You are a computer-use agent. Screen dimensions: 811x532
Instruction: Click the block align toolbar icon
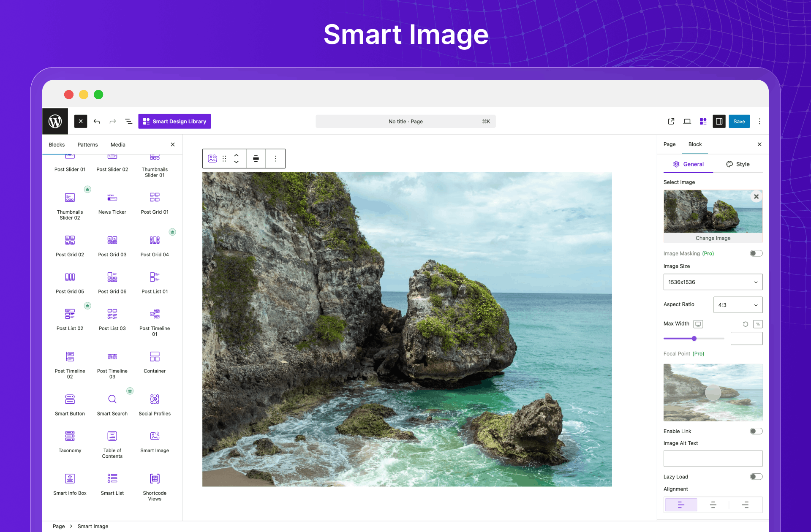(x=256, y=159)
